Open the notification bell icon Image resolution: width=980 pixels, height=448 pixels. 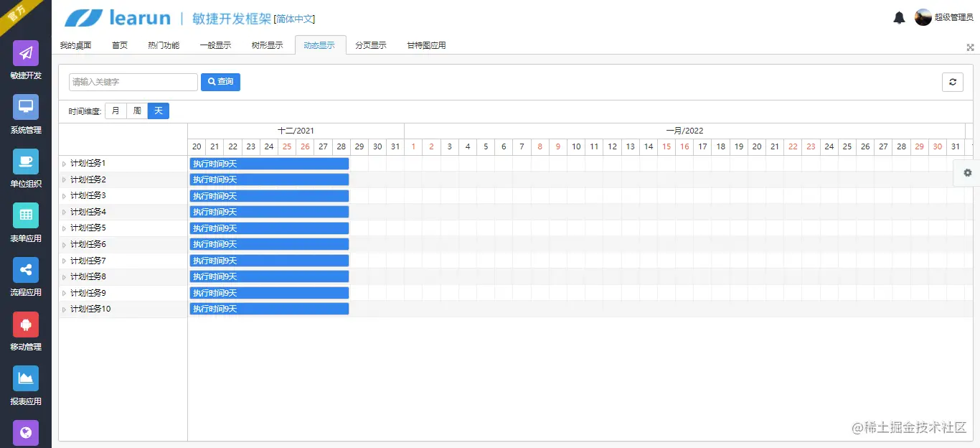tap(899, 17)
